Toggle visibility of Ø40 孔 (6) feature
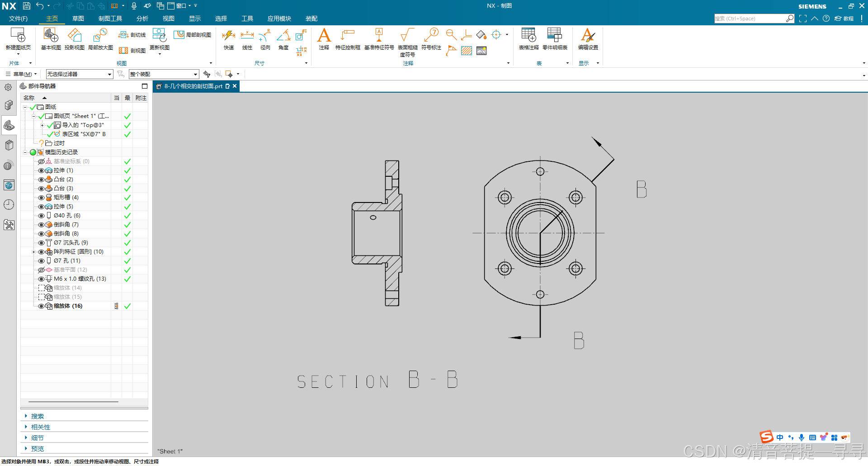Image resolution: width=868 pixels, height=466 pixels. point(41,216)
